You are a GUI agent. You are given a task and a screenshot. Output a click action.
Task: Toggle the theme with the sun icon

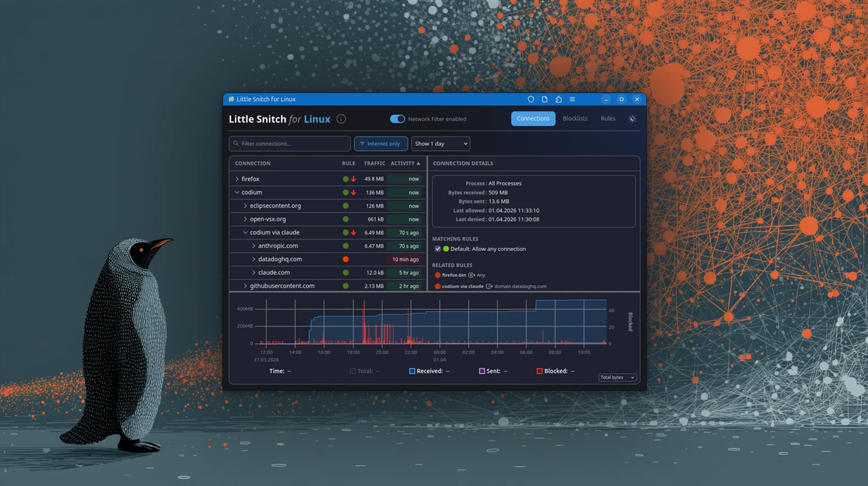(632, 119)
